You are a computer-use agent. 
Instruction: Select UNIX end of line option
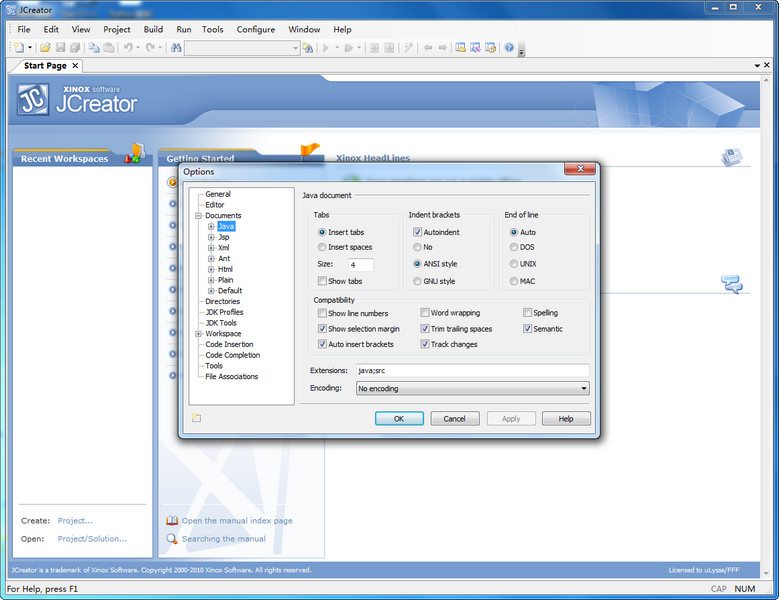[x=514, y=264]
